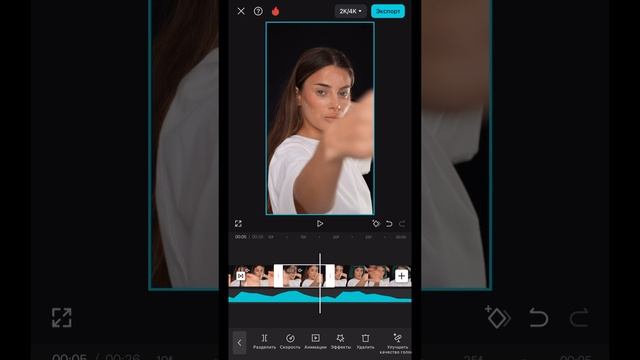Play the video in the phone editor
Image resolution: width=640 pixels, height=360 pixels.
click(320, 224)
